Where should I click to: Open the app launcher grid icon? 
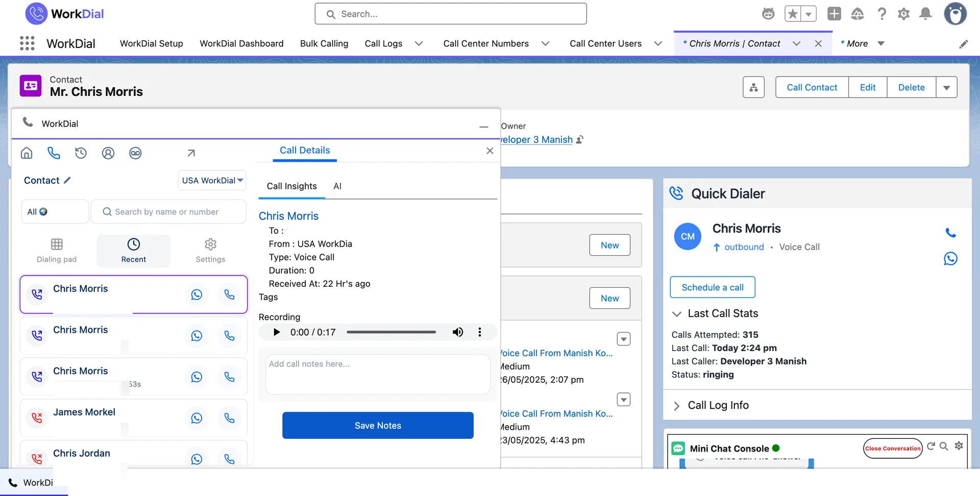(27, 43)
